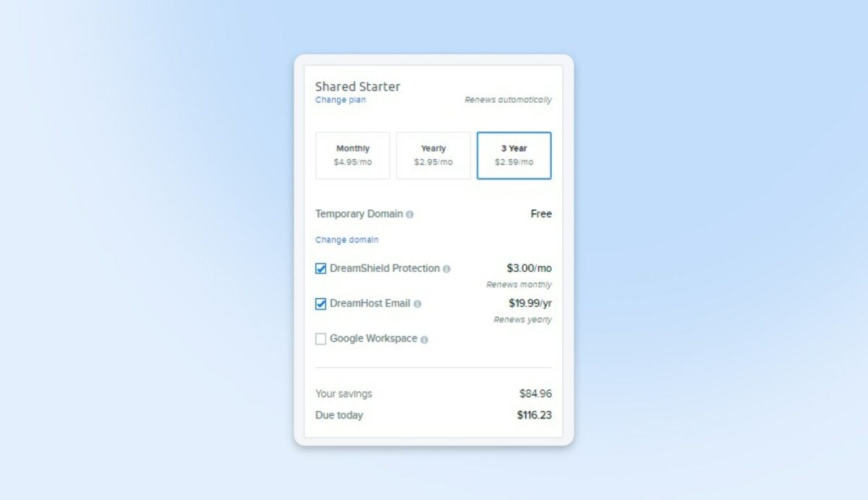View the DreamShield Protection info icon
868x500 pixels.
tap(448, 268)
